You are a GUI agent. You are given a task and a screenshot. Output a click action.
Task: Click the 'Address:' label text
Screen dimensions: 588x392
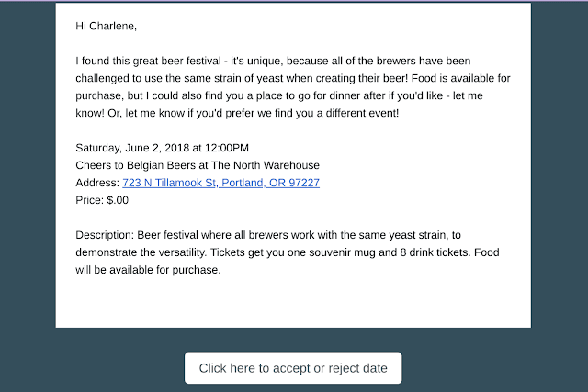tap(97, 183)
